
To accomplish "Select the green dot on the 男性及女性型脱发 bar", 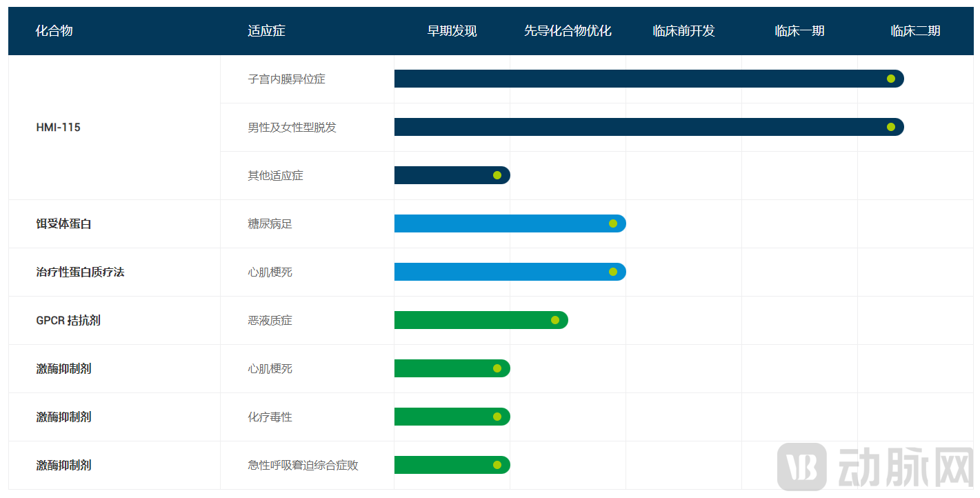I will tap(891, 127).
